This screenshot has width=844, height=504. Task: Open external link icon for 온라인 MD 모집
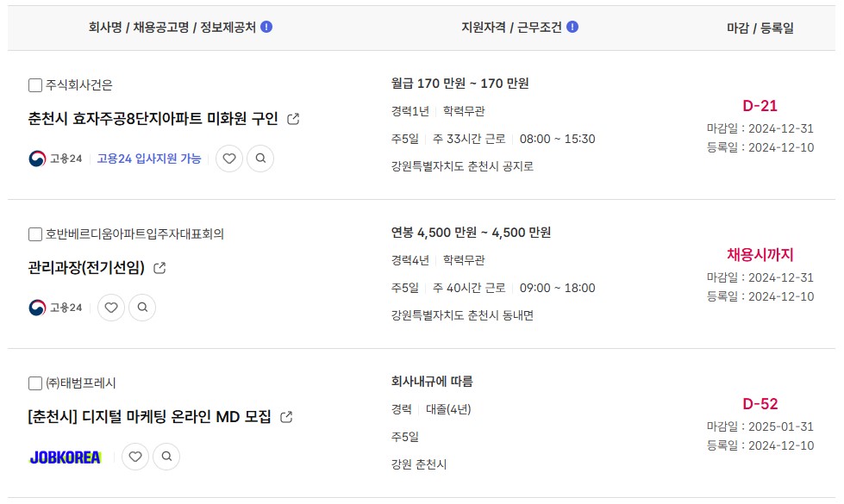click(286, 417)
